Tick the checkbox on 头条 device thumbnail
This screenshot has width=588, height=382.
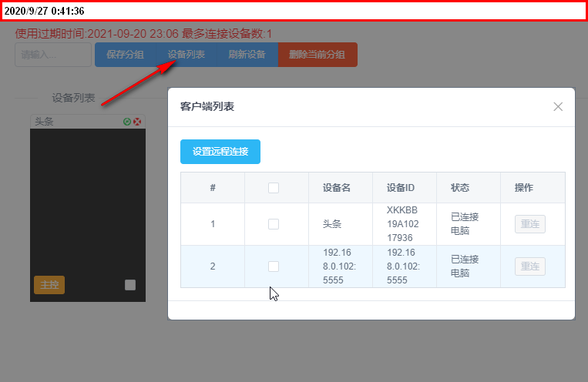click(x=130, y=285)
